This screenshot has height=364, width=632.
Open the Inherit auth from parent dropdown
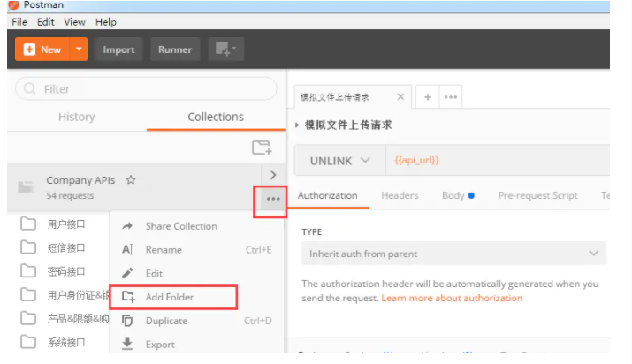[x=453, y=254]
